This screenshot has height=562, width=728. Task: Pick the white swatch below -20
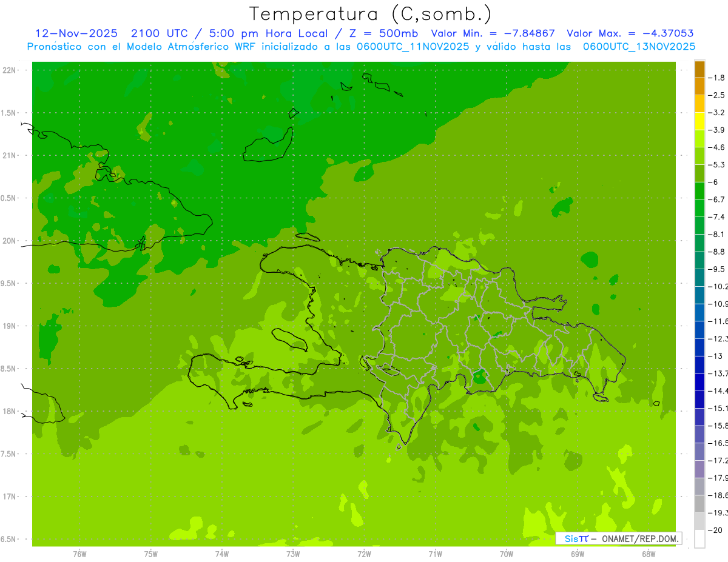(x=699, y=539)
